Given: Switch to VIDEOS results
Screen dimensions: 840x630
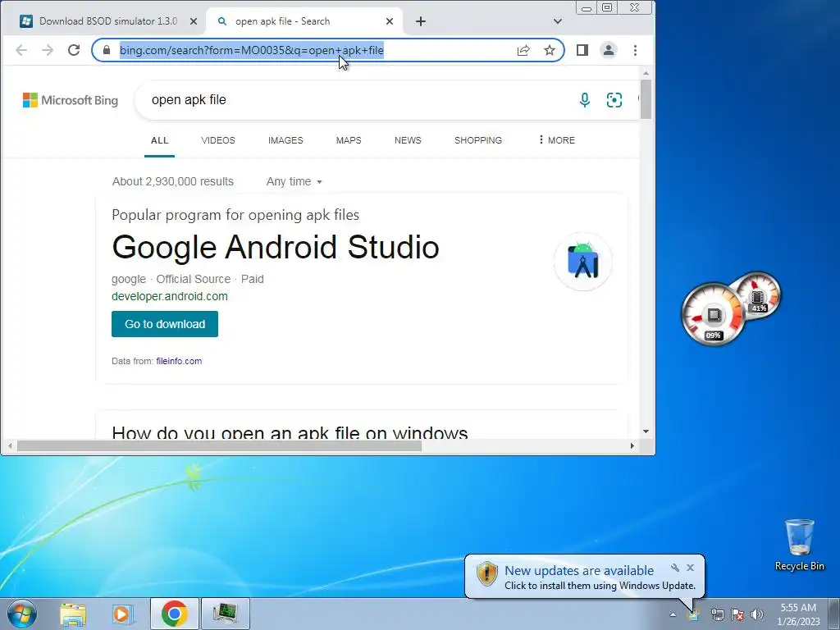Looking at the screenshot, I should point(218,140).
